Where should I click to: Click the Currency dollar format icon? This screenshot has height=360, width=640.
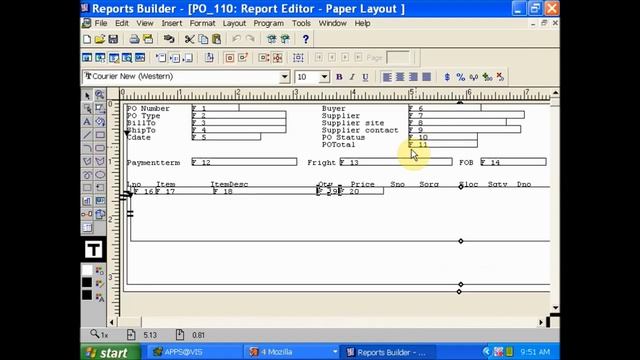[447, 77]
